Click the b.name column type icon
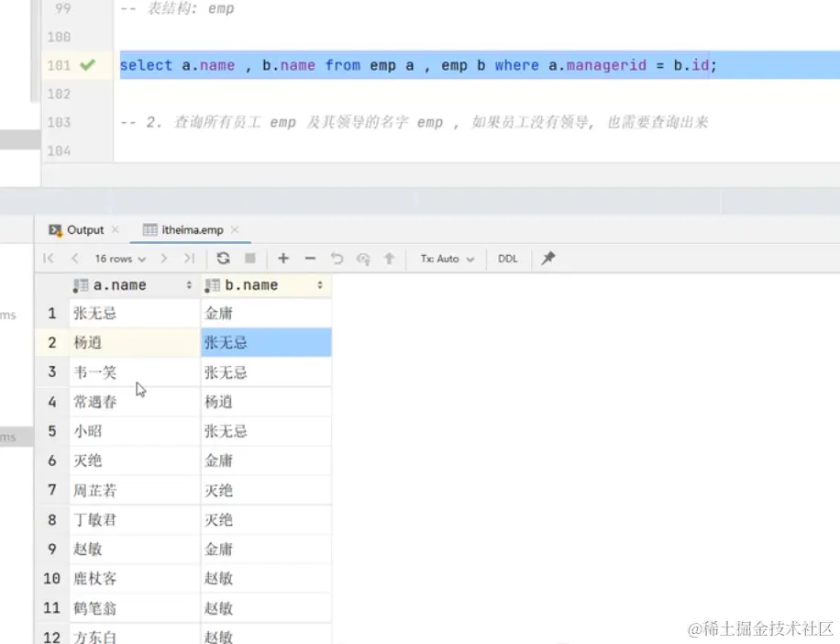The height and width of the screenshot is (644, 840). click(212, 285)
